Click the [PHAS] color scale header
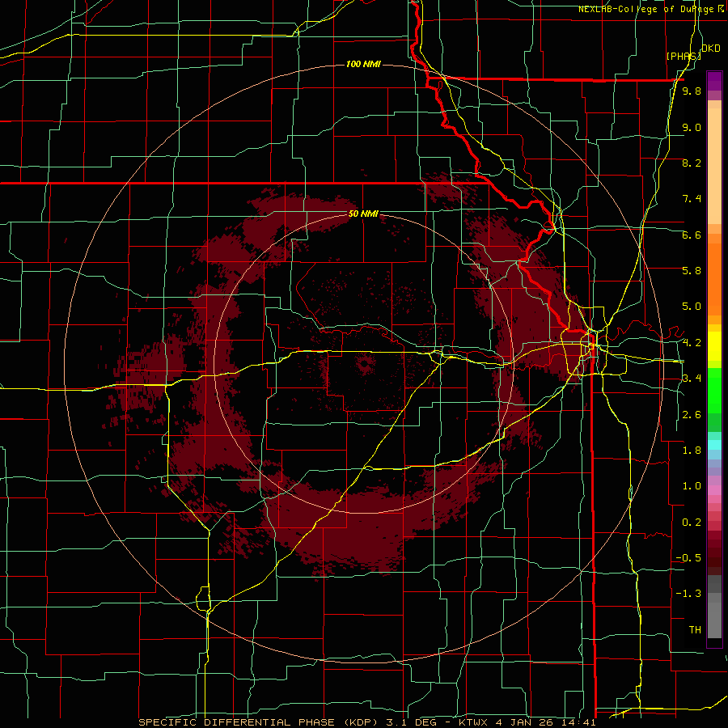 tap(684, 56)
